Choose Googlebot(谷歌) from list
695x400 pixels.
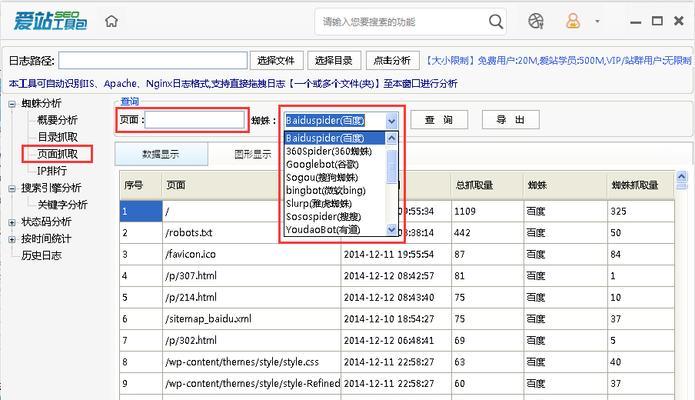[x=334, y=164]
